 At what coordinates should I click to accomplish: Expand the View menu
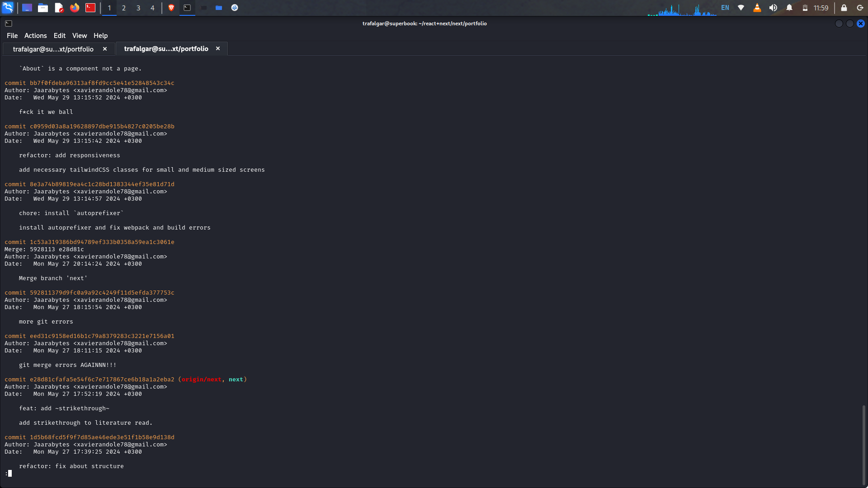click(x=79, y=36)
